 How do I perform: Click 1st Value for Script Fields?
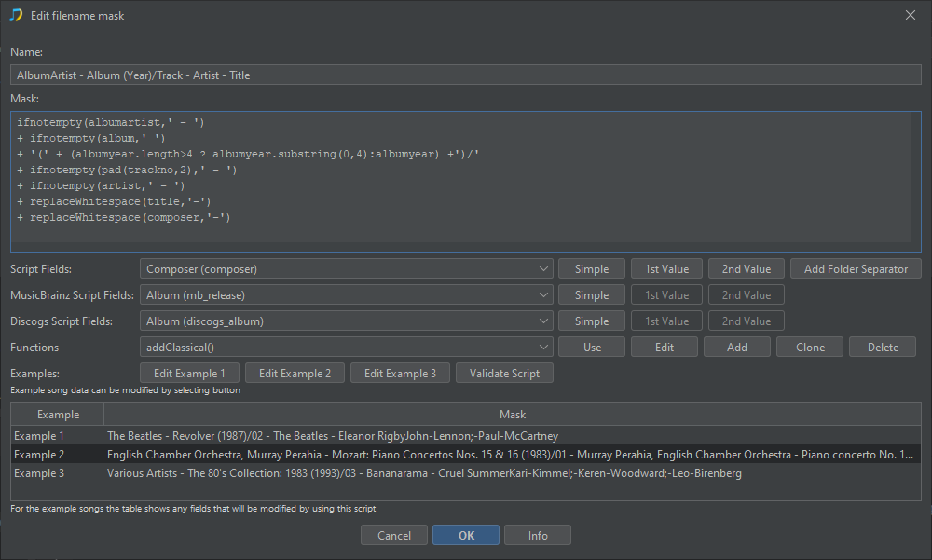click(x=666, y=269)
